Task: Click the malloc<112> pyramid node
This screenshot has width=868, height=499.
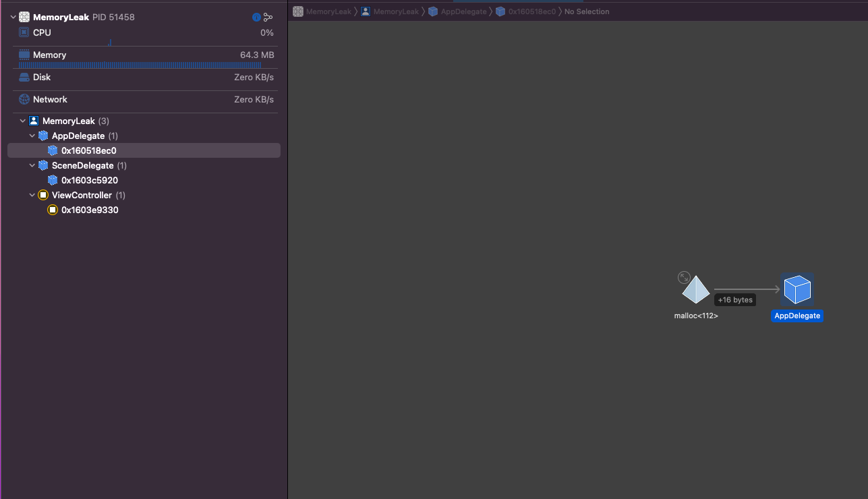Action: click(696, 291)
